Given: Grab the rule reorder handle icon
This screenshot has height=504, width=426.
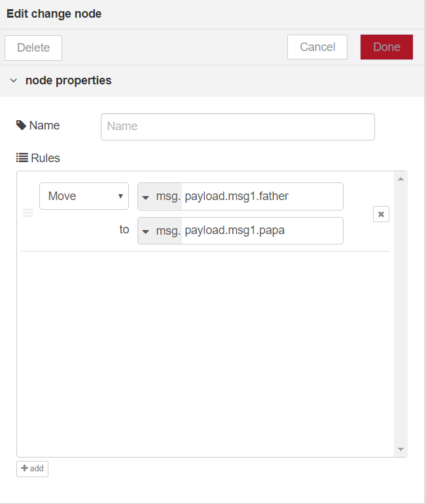Looking at the screenshot, I should coord(28,213).
